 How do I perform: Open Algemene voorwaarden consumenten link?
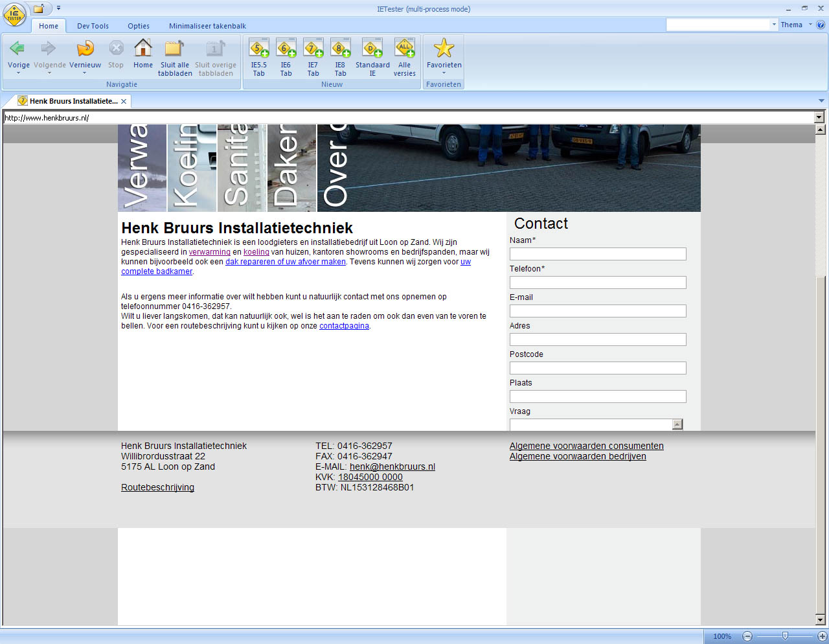tap(587, 446)
